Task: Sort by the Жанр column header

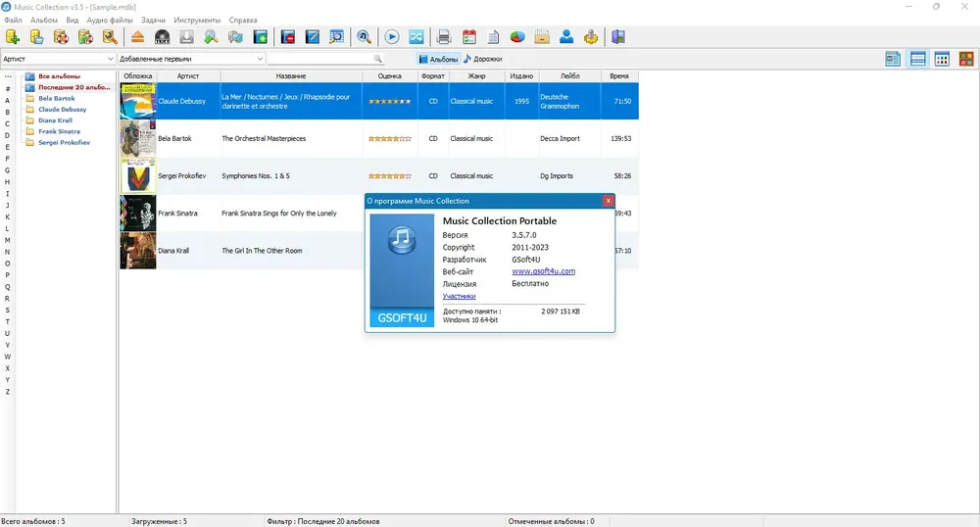Action: 476,76
